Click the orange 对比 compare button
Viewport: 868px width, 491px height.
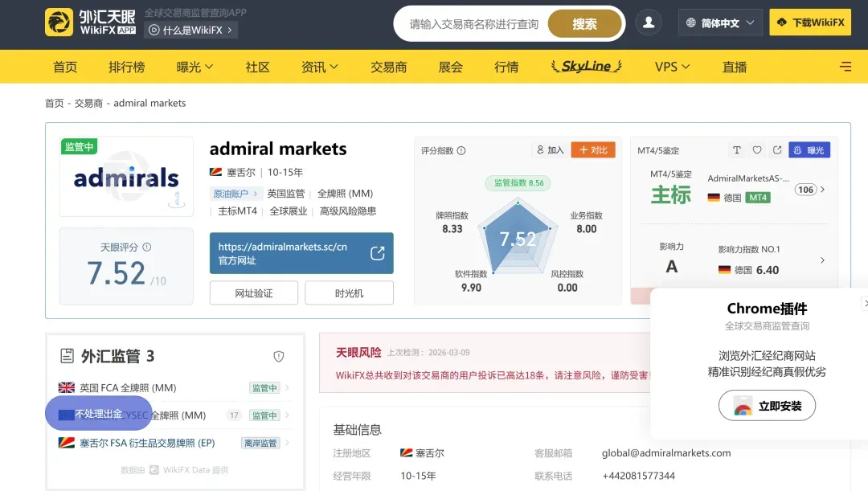pyautogui.click(x=593, y=150)
